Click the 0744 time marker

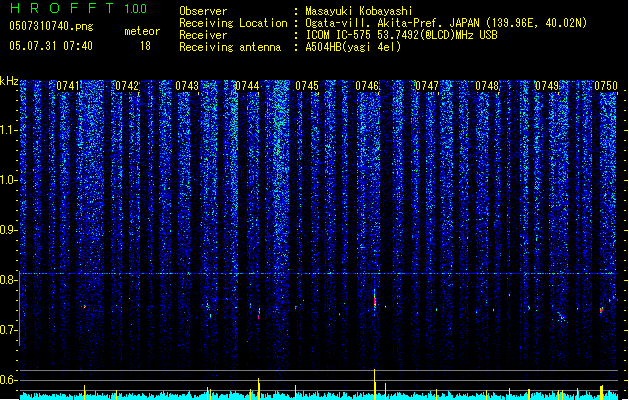click(247, 86)
